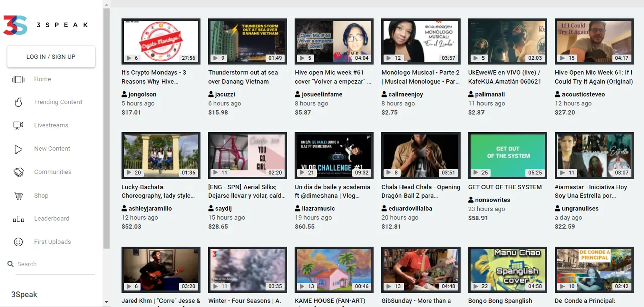Play the KAME HOUSE fan-art thumbnail
Screen dimensions: 644x307
334,269
